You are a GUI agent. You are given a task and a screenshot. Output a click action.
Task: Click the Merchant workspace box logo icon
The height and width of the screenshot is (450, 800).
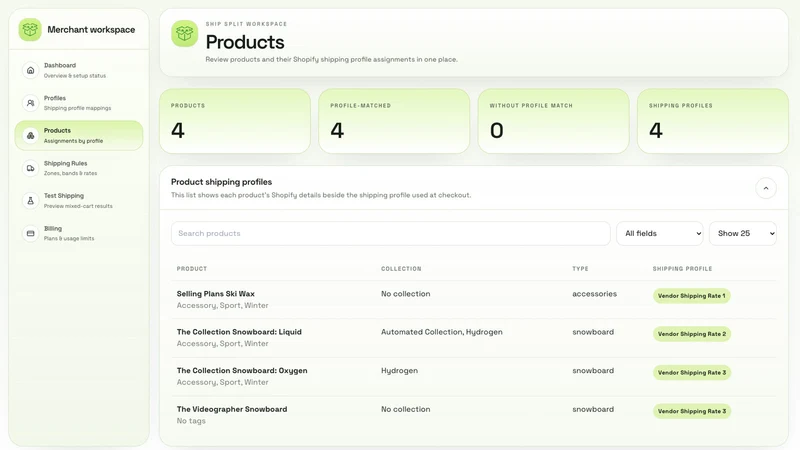30,30
